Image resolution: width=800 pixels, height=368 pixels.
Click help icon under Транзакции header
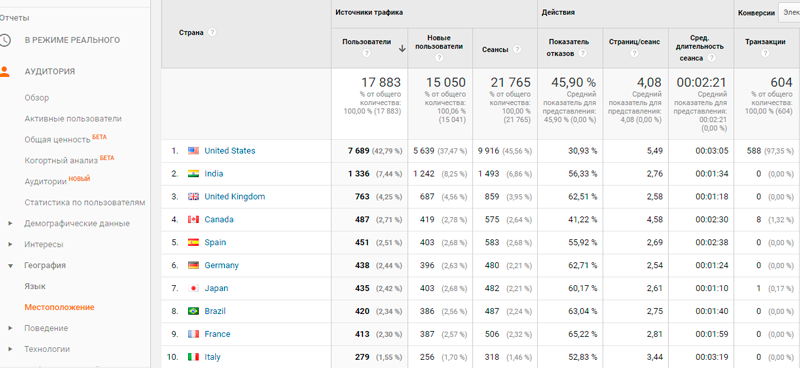click(x=765, y=53)
